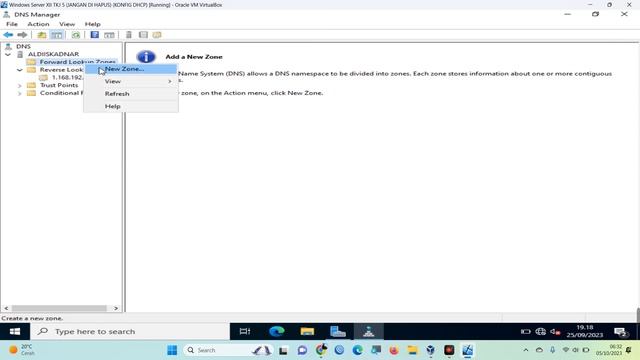Click the DNS Manager icon in the VM taskbar
Viewport: 640px width, 360px height.
(369, 331)
